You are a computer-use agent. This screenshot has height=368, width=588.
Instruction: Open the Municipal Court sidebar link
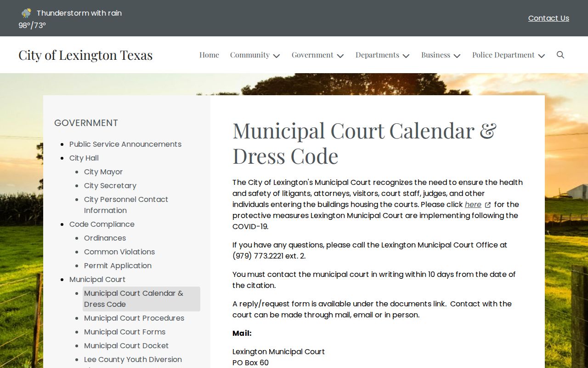coord(97,279)
